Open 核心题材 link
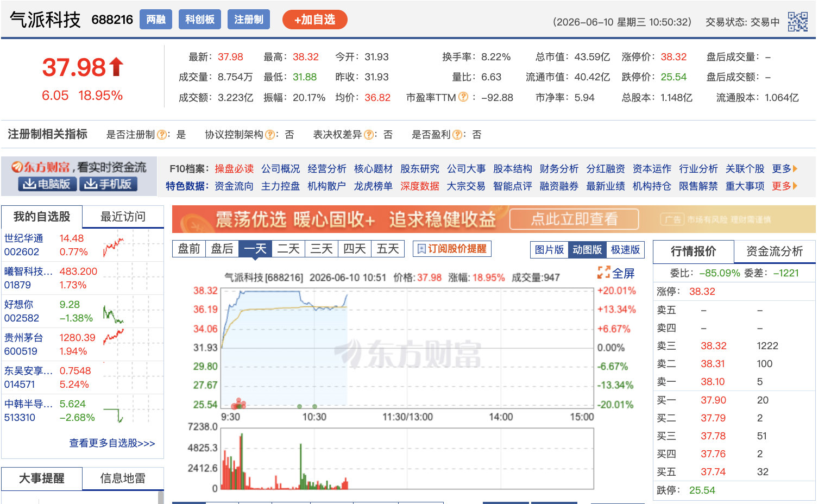 coord(374,169)
